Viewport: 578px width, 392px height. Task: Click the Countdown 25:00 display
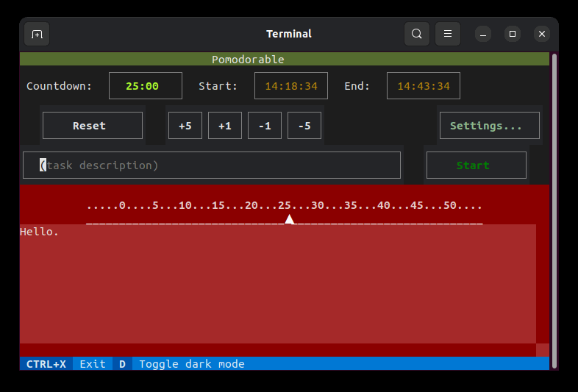145,86
